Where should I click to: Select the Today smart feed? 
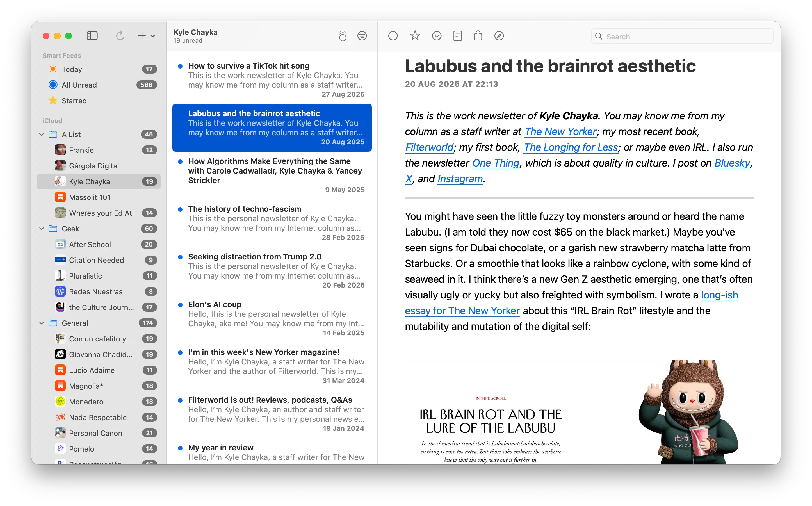tap(72, 69)
